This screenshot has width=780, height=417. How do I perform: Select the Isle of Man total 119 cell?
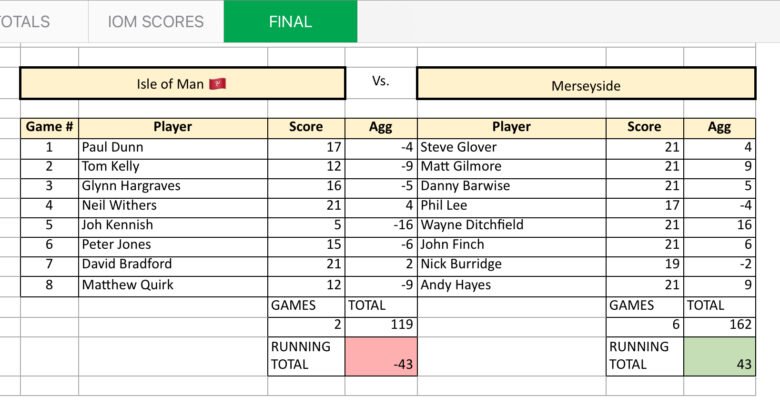click(381, 325)
